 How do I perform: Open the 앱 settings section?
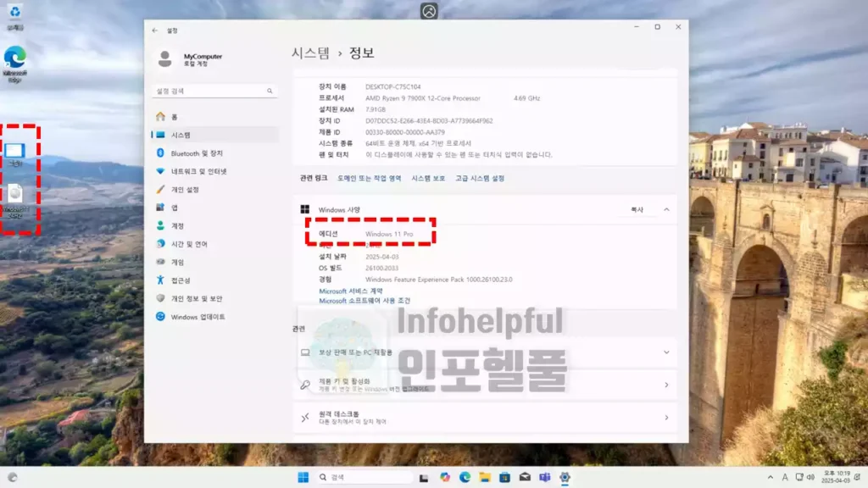tap(214, 208)
